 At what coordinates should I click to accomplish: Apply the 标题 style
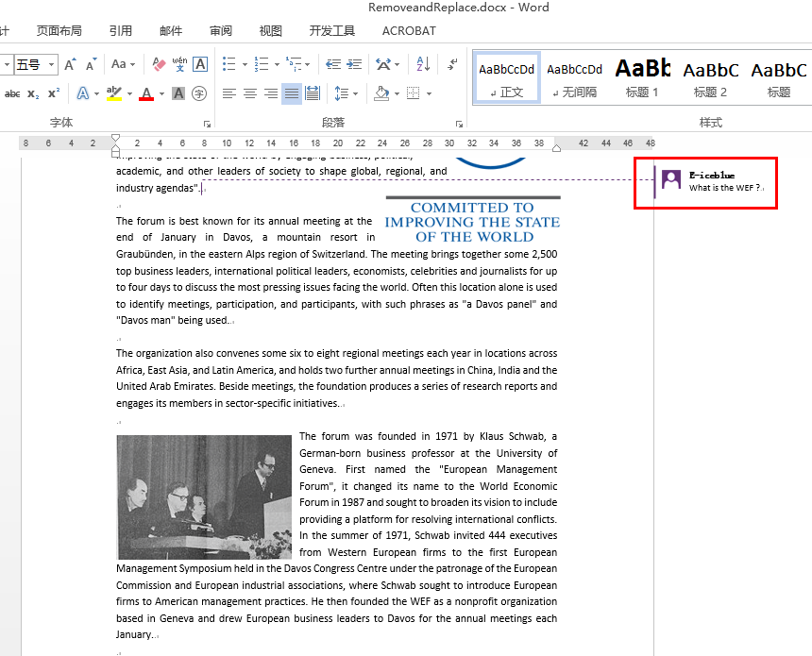[778, 77]
